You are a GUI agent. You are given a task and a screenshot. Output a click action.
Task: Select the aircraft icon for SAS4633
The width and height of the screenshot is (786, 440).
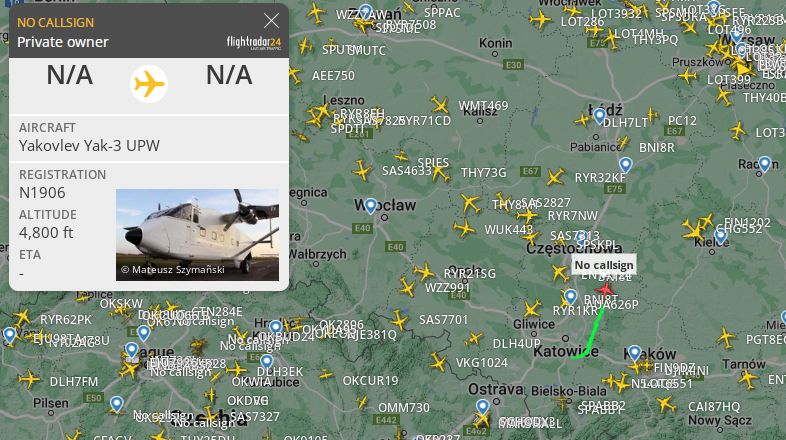click(x=361, y=170)
